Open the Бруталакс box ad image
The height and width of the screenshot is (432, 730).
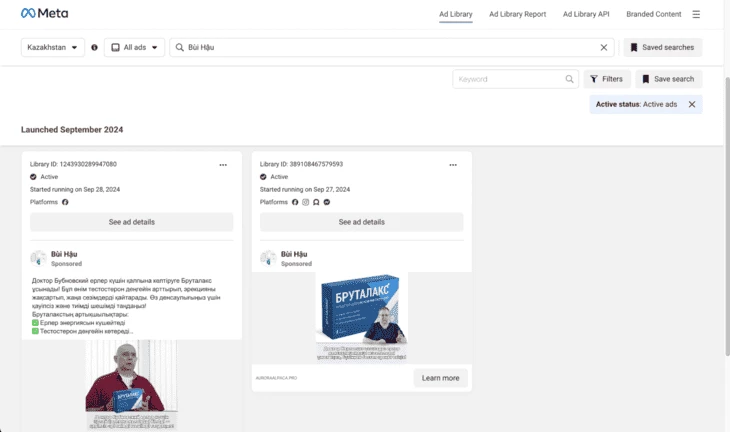[362, 317]
